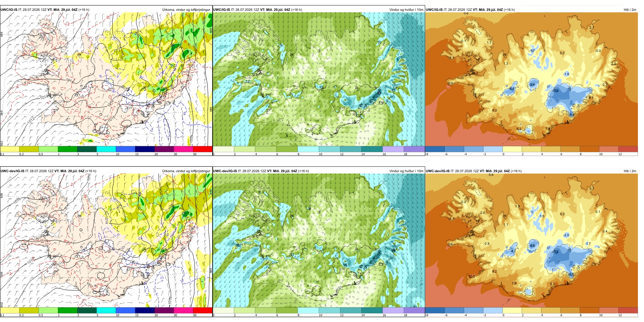Click the yellow 0.1 swatch in UWC/IG-IS precipitation legend
644x322 pixels.
(10, 149)
